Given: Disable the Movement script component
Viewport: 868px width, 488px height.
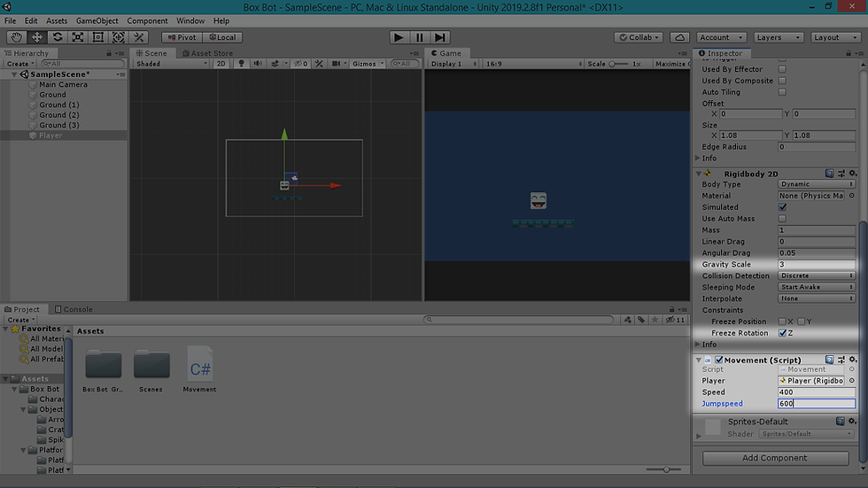Looking at the screenshot, I should [x=718, y=360].
